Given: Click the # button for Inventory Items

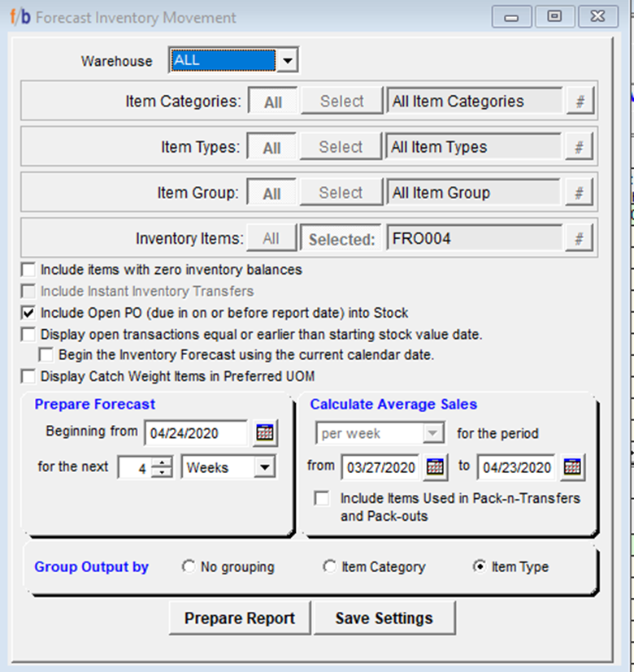Looking at the screenshot, I should click(x=579, y=238).
